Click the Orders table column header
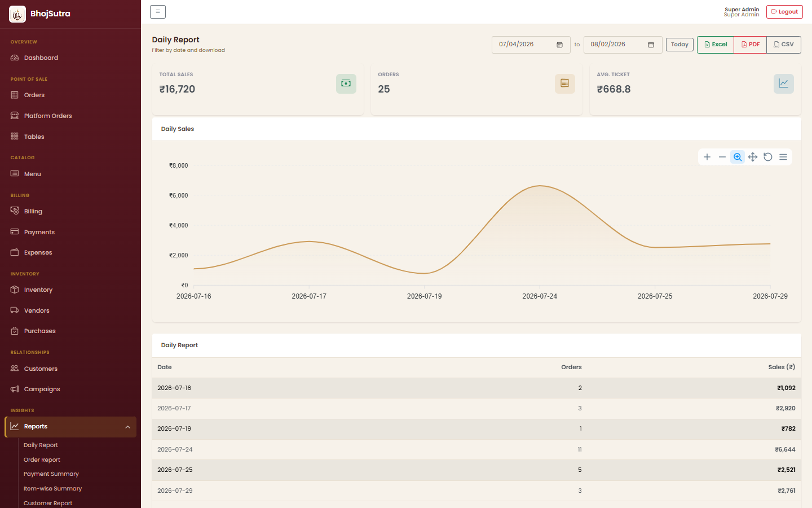Screen dimensions: 812x508 click(571, 367)
